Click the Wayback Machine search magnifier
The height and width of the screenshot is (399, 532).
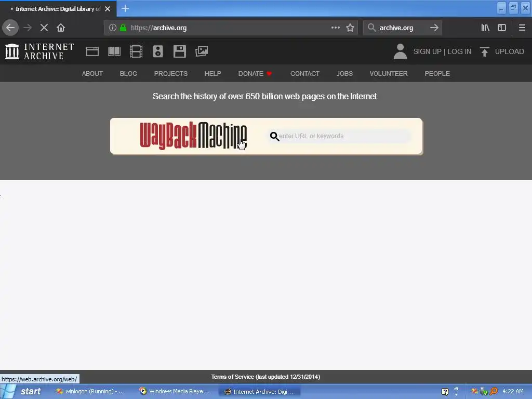coord(274,137)
